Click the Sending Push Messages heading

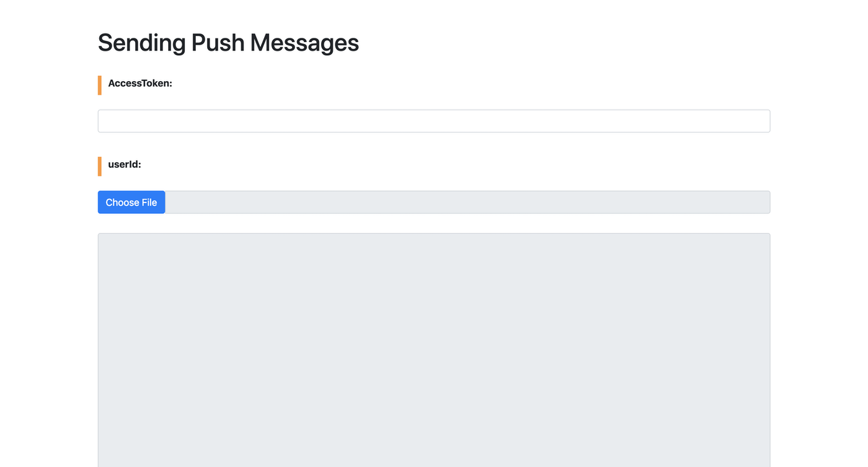(x=228, y=43)
